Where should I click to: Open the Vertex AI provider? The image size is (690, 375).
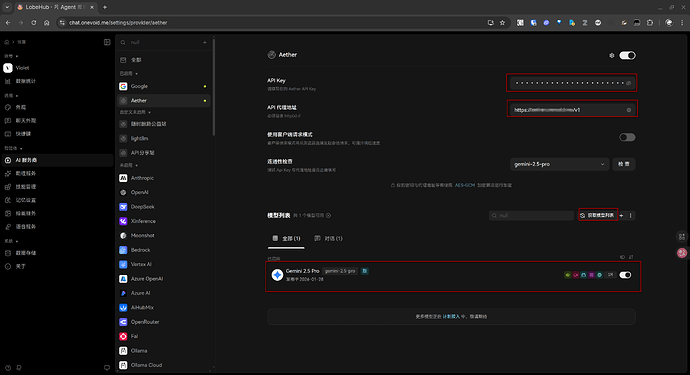pyautogui.click(x=163, y=264)
